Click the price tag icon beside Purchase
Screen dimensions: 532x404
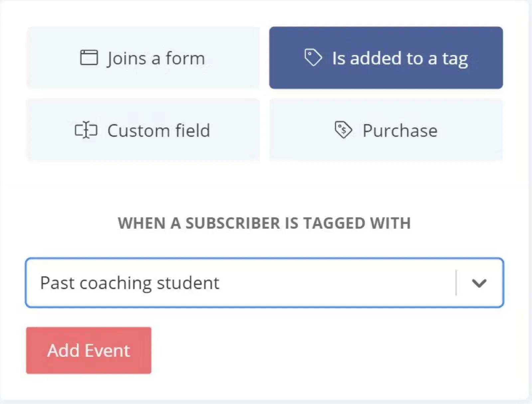(343, 129)
